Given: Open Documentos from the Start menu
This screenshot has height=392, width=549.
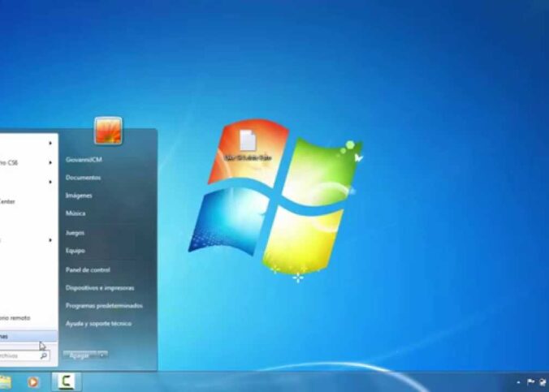Looking at the screenshot, I should [x=83, y=178].
